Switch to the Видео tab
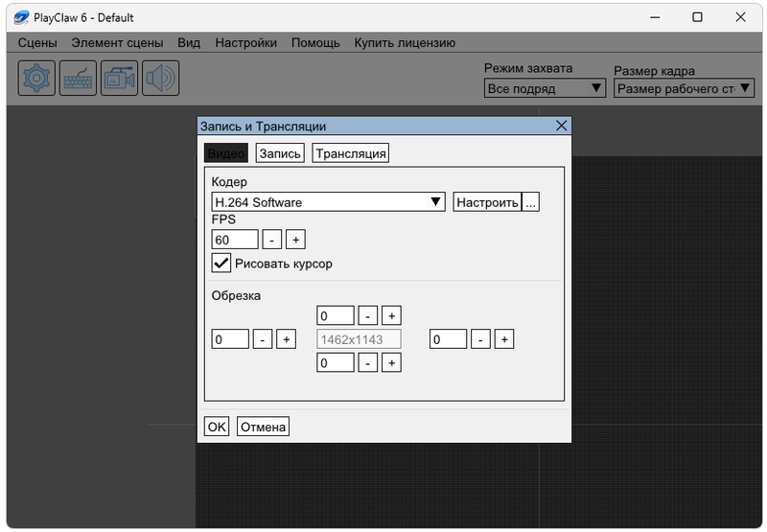This screenshot has width=767, height=532. pos(226,153)
